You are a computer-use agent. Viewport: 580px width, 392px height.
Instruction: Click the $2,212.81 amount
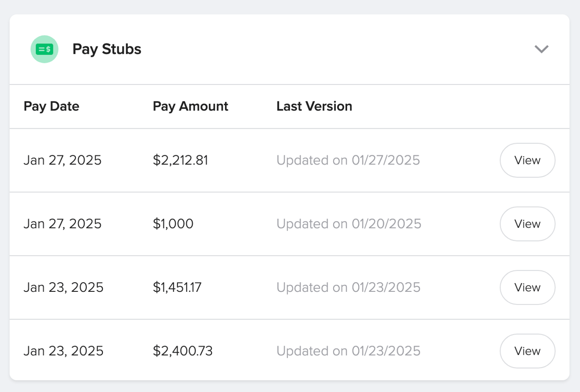click(x=180, y=160)
